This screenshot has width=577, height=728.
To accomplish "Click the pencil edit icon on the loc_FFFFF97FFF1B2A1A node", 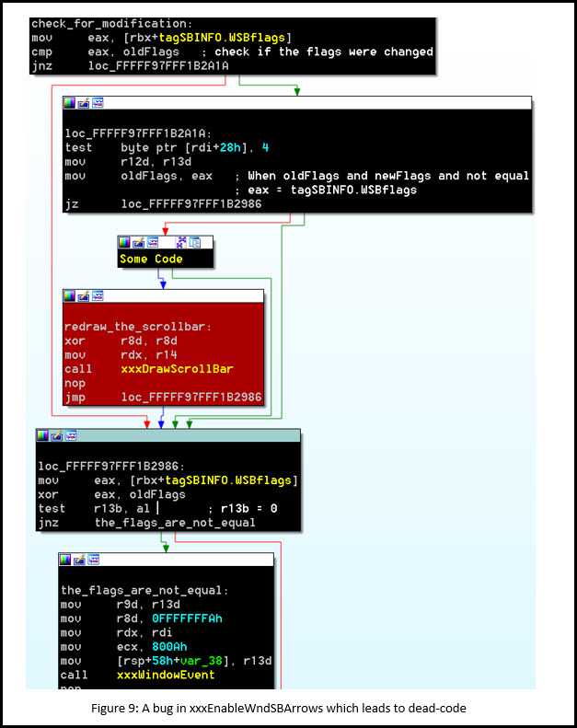I will coord(84,102).
